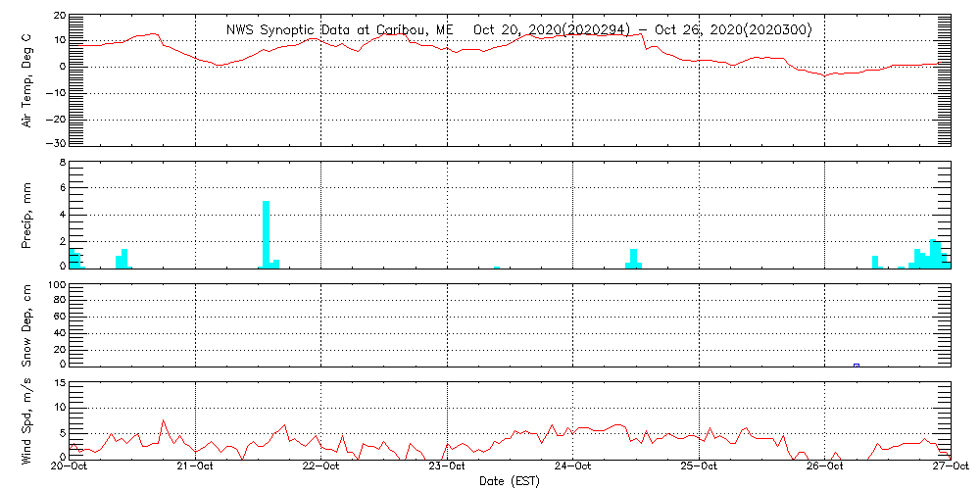This screenshot has width=980, height=490.
Task: Click the 21-Oct date axis label
Action: [196, 466]
